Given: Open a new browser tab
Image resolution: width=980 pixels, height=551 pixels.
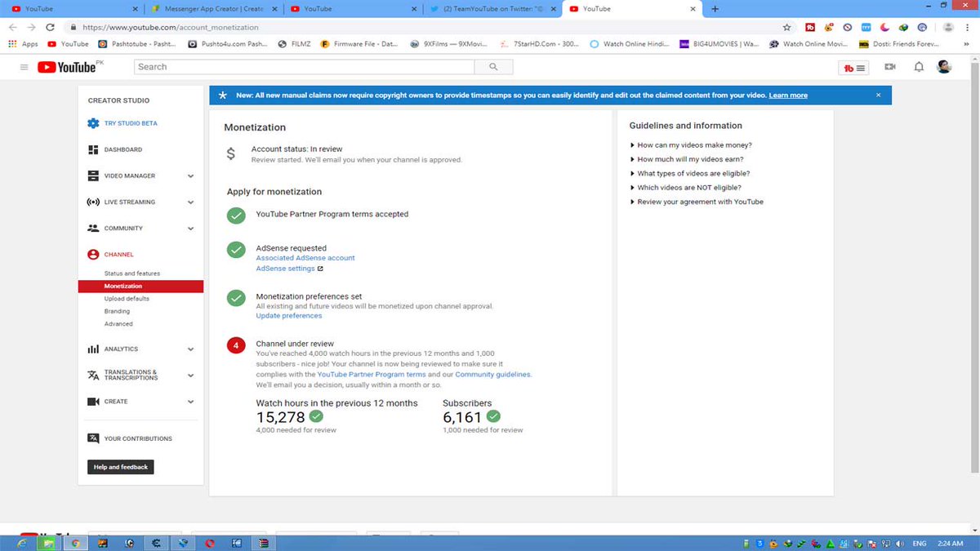Looking at the screenshot, I should (x=715, y=9).
